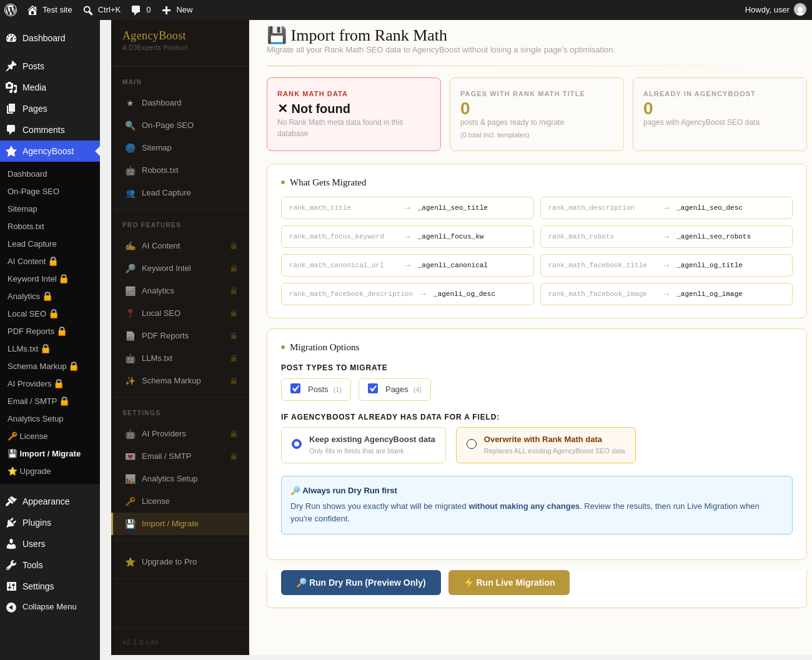Run Dry Run preview only
This screenshot has width=812, height=660.
point(361,583)
